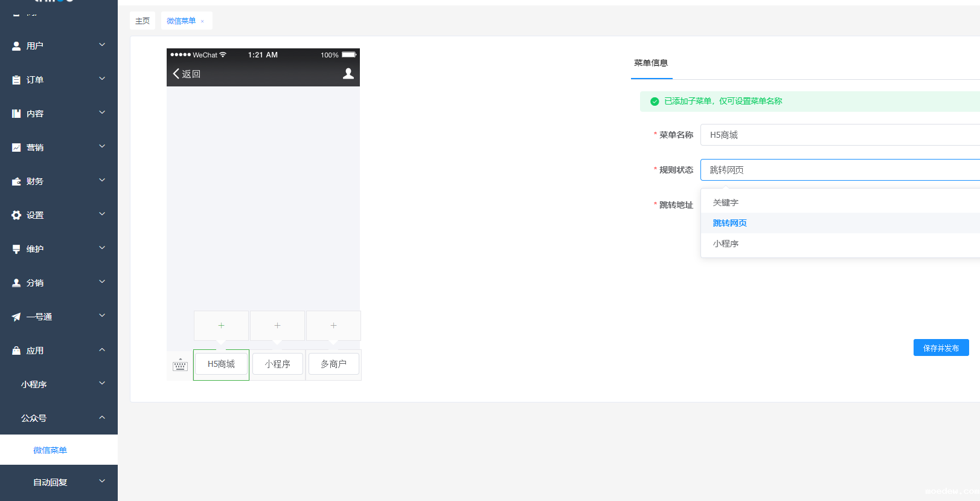980x501 pixels.
Task: Select the H5商城 menu button in preview
Action: (221, 364)
